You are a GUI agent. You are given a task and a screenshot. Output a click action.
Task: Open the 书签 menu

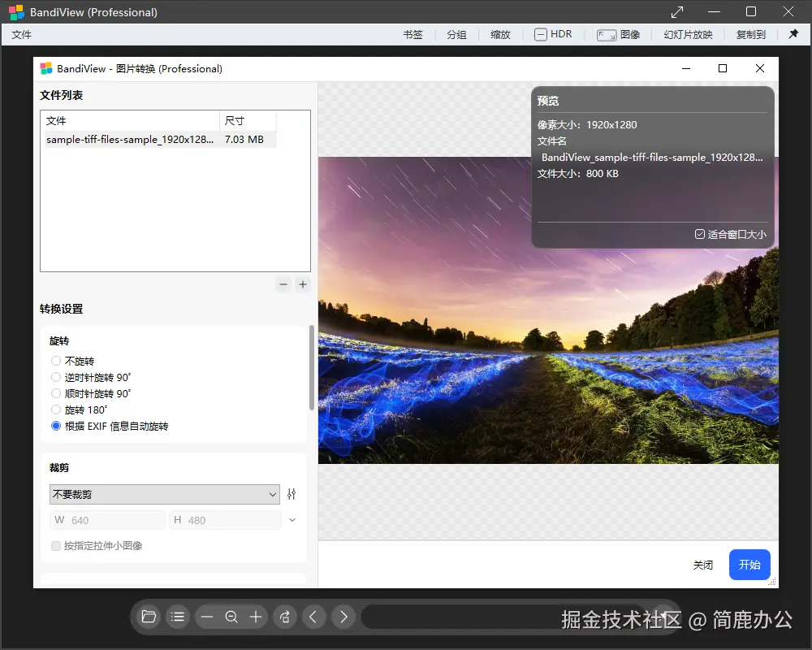tap(412, 35)
